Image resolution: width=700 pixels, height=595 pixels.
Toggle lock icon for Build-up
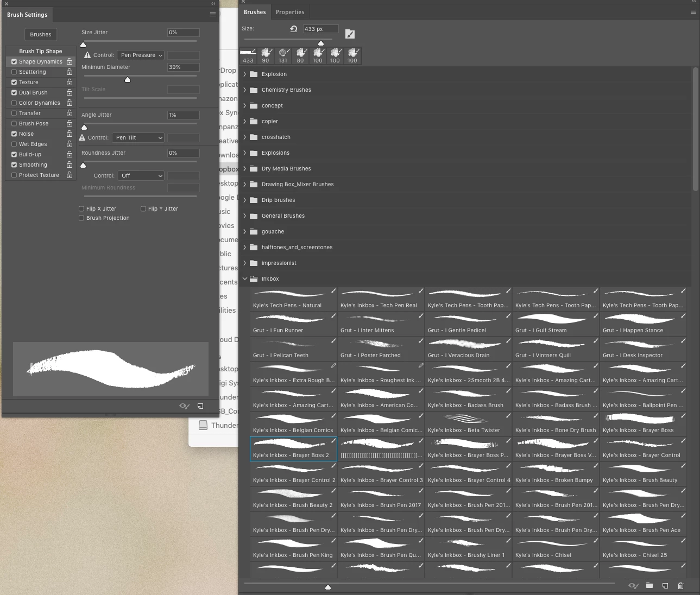70,154
